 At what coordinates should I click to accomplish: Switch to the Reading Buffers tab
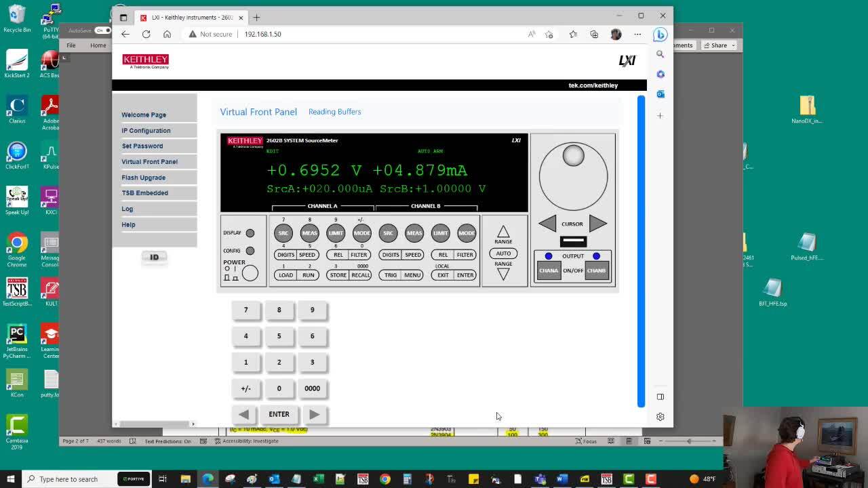pos(334,111)
